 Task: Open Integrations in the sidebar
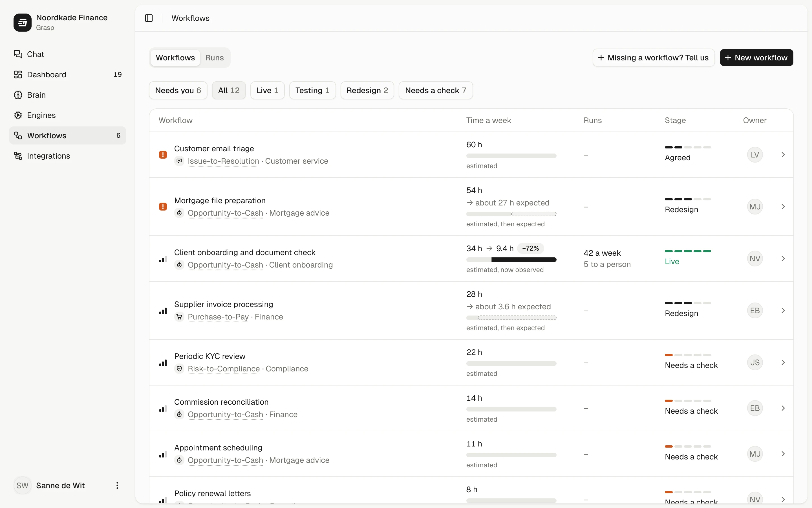click(x=67, y=156)
